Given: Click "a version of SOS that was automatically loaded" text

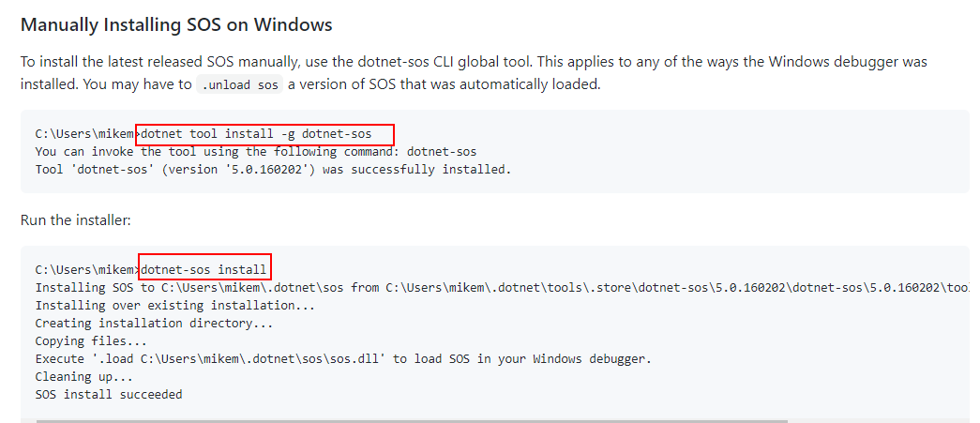Looking at the screenshot, I should (444, 84).
